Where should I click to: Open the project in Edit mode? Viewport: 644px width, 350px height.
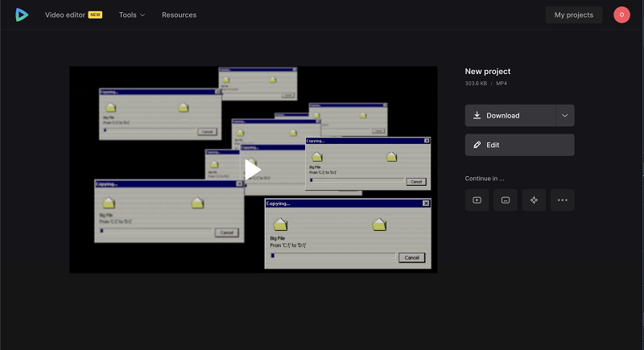click(519, 145)
